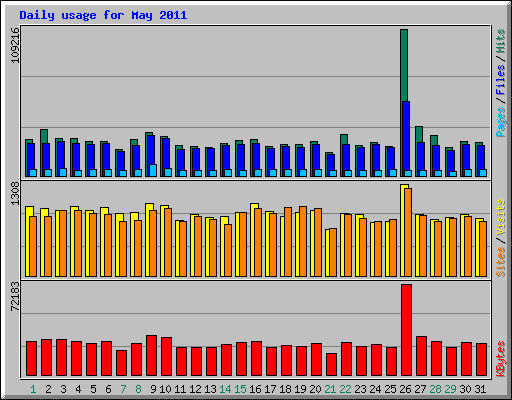The image size is (512, 400).
Task: Click the green day 22 x-axis label
Action: tap(345, 389)
